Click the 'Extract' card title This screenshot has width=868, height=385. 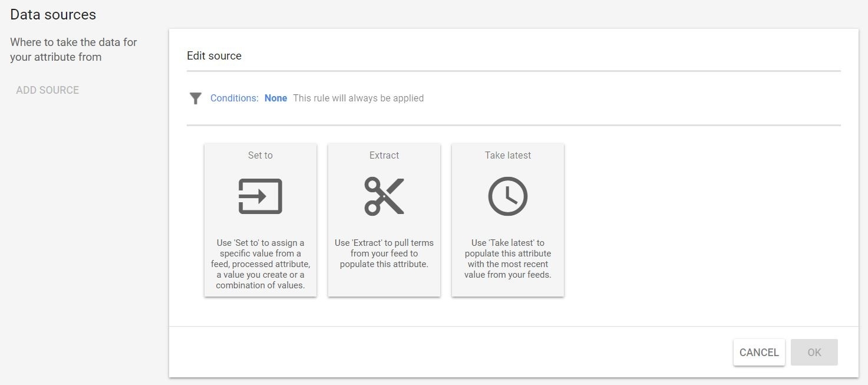click(x=384, y=156)
